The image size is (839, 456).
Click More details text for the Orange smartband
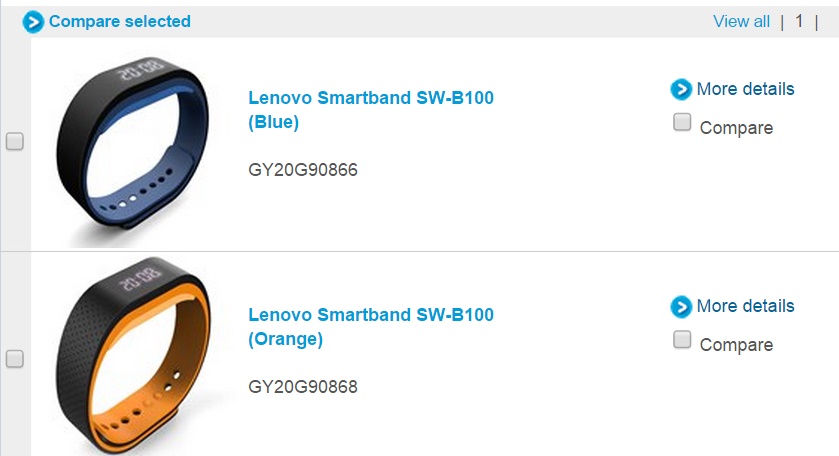[x=745, y=306]
